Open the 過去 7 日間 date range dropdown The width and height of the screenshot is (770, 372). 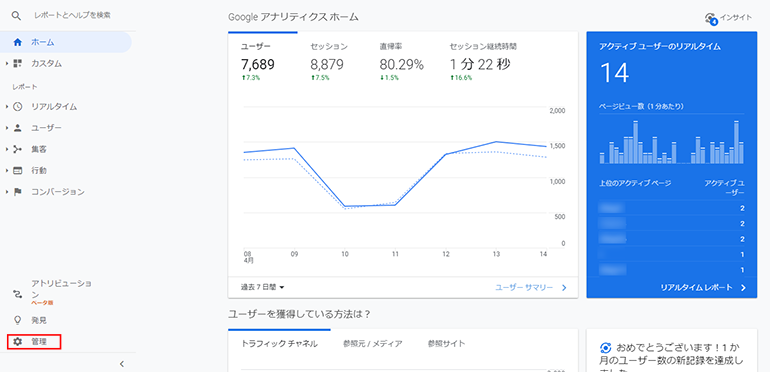pyautogui.click(x=263, y=287)
